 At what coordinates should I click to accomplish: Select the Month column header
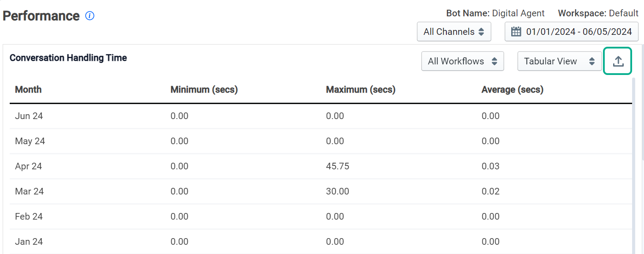pyautogui.click(x=28, y=90)
